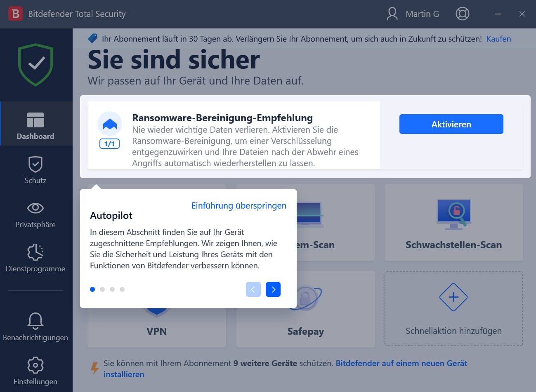536x392 pixels.
Task: Install Bitdefender on a new device link
Action: tap(286, 369)
